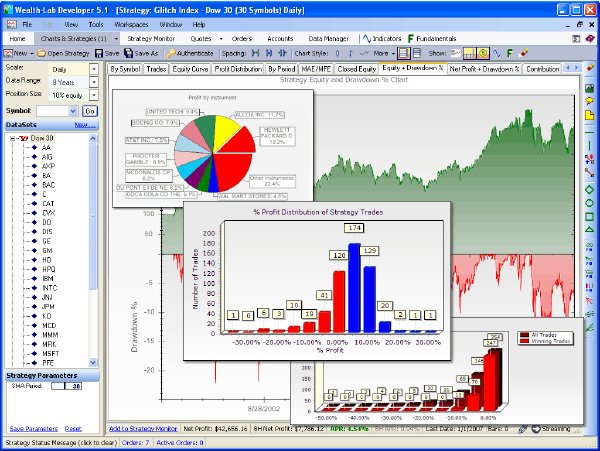The image size is (600, 451).
Task: Toggle the second chart layout pane button
Action: [x=417, y=53]
